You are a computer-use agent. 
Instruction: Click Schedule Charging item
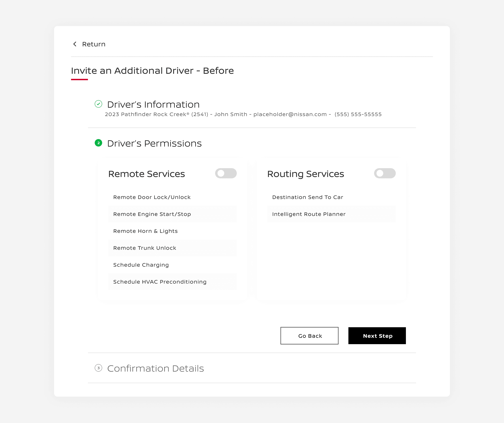pos(141,265)
